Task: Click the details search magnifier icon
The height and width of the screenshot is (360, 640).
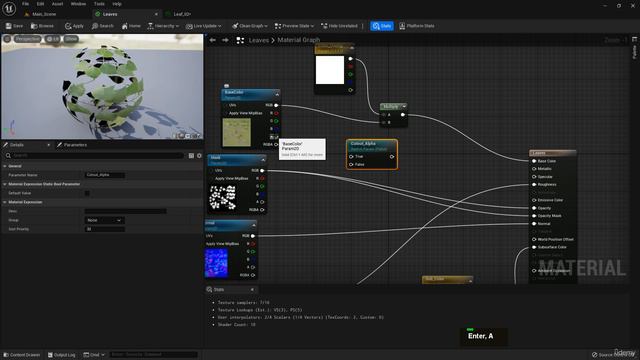Action: [8, 156]
